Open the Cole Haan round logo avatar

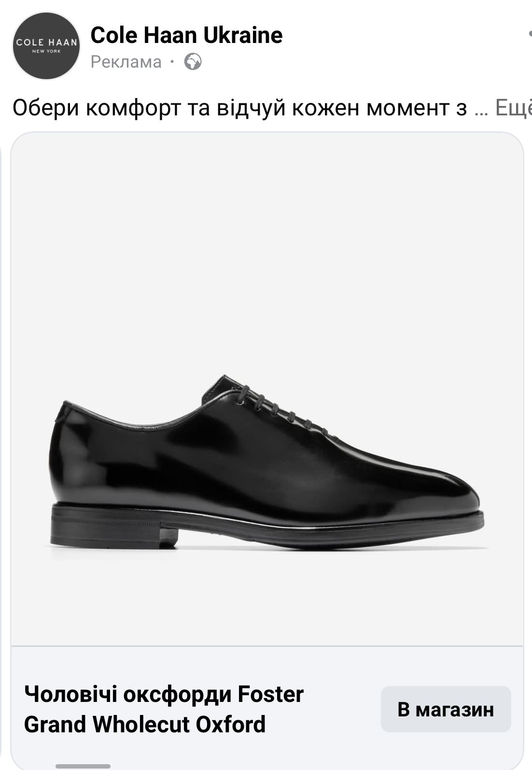46,46
